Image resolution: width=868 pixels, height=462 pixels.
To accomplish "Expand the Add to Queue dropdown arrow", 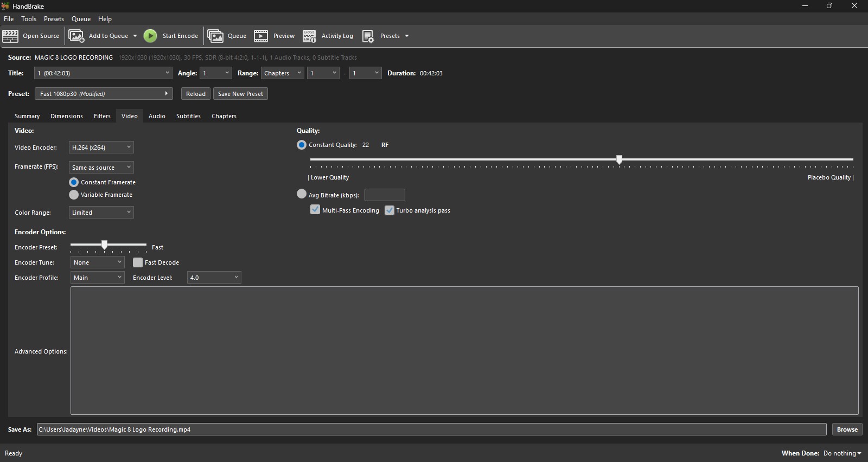I will tap(135, 36).
